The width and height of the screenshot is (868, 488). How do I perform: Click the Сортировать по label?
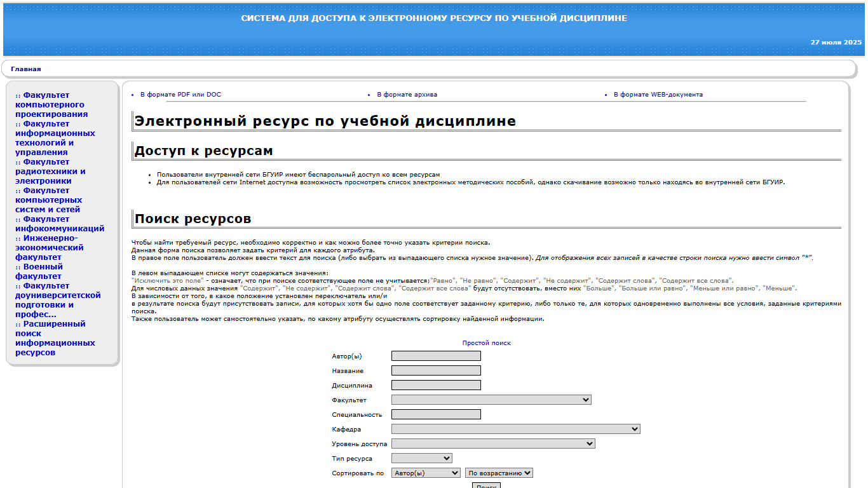tap(358, 473)
